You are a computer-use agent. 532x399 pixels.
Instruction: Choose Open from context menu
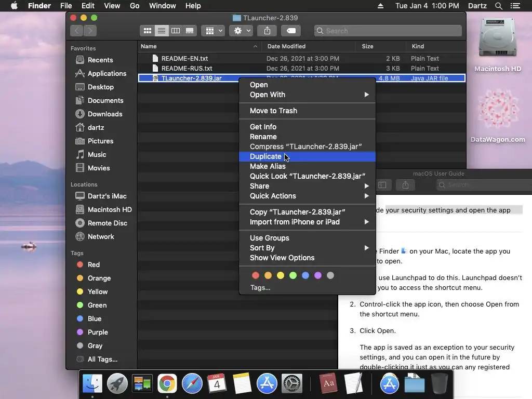click(x=307, y=85)
